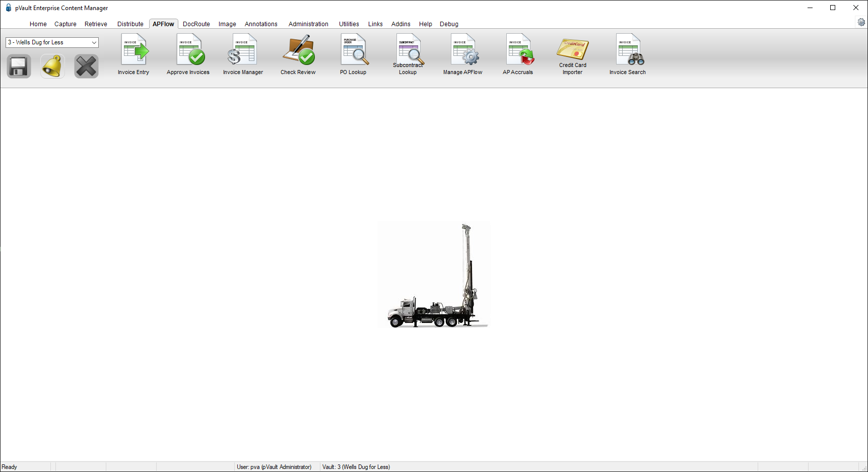Maximize the pVault window
This screenshot has width=868, height=472.
[833, 8]
